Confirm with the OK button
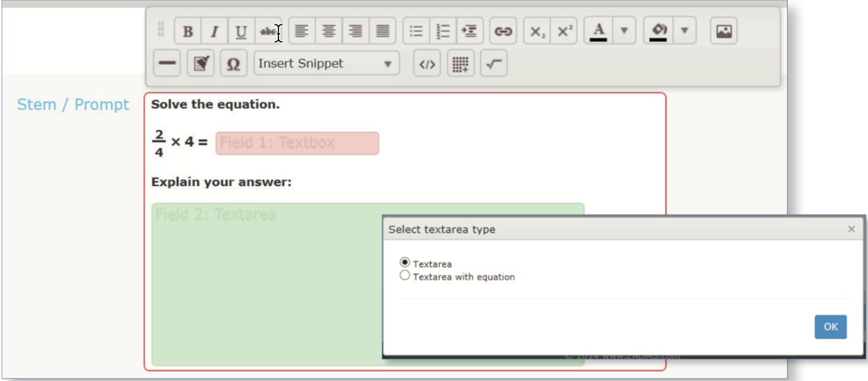 [x=831, y=327]
